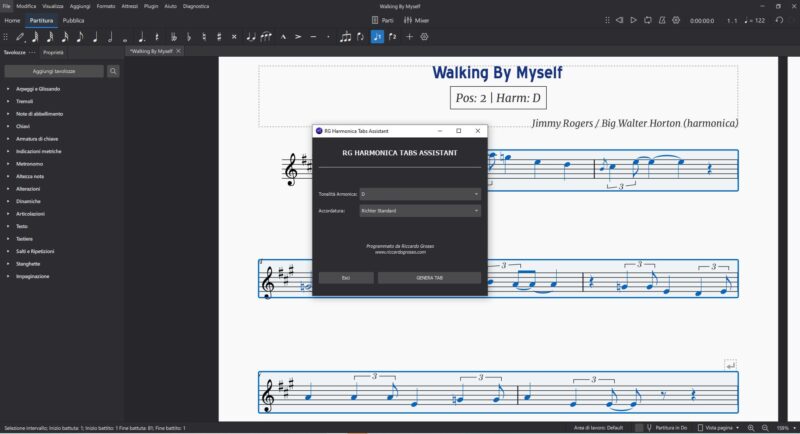Click Esci button in plugin dialog
The width and height of the screenshot is (800, 434).
(346, 278)
